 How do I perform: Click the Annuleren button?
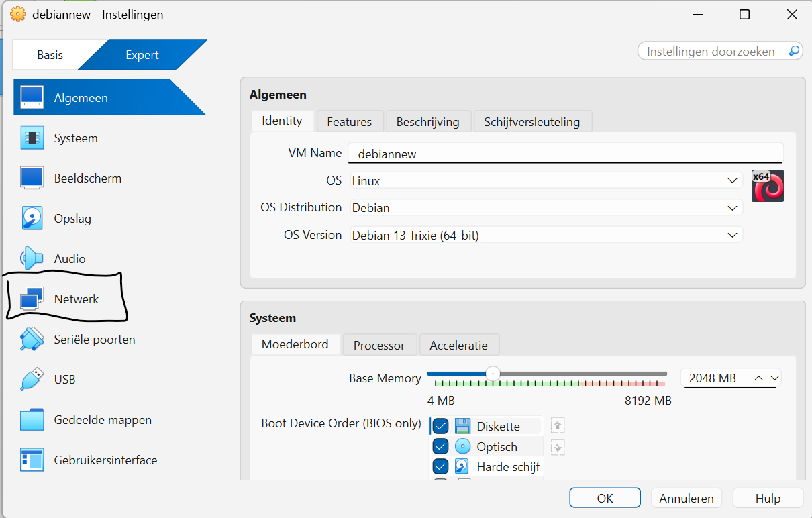coord(687,498)
